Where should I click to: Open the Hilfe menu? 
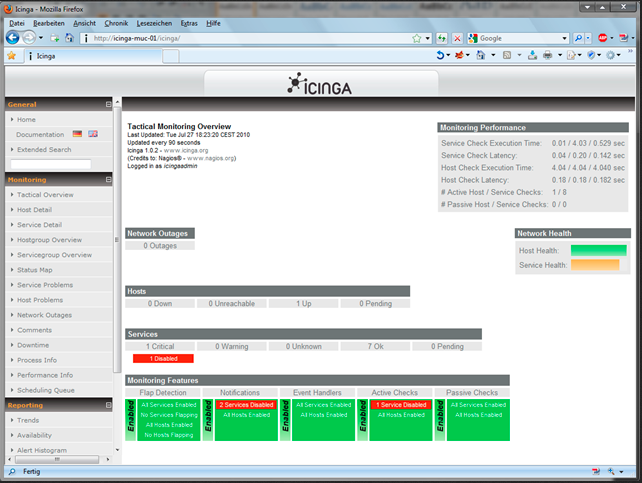pos(213,23)
